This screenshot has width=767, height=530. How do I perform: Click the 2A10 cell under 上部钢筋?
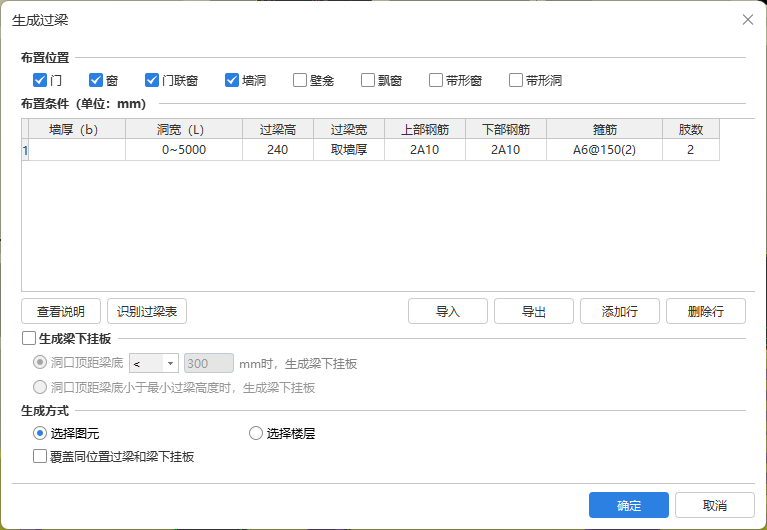(425, 150)
